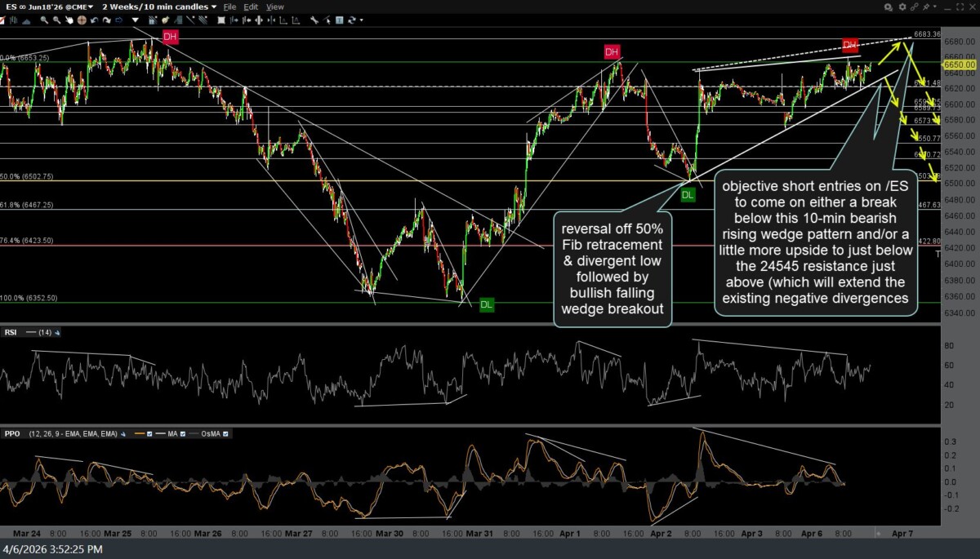
Task: Click the PPO indicator label
Action: (12, 433)
